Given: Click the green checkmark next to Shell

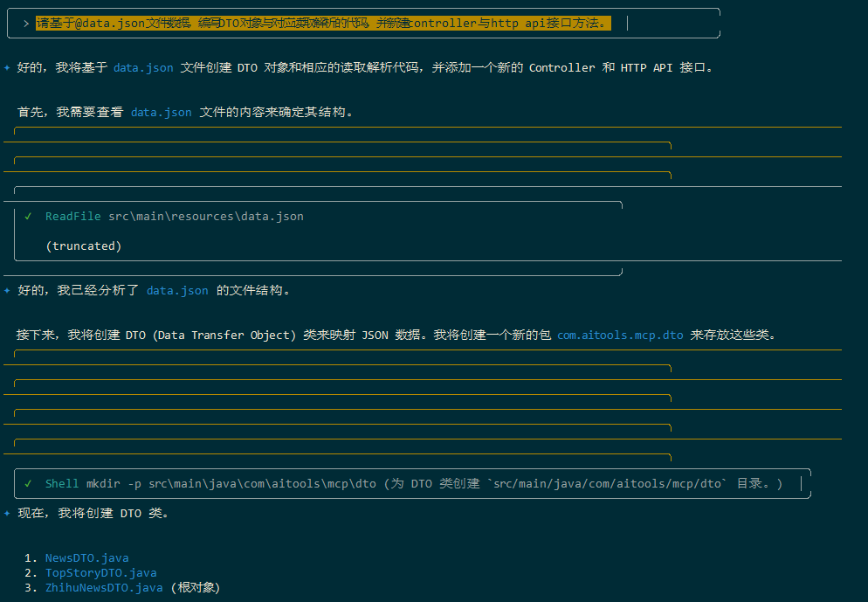Looking at the screenshot, I should [x=29, y=483].
